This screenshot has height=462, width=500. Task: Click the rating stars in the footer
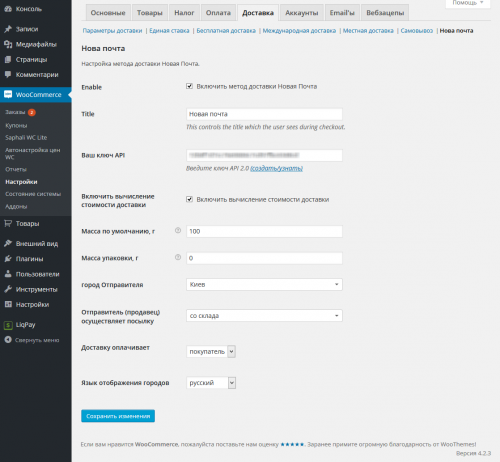292,444
